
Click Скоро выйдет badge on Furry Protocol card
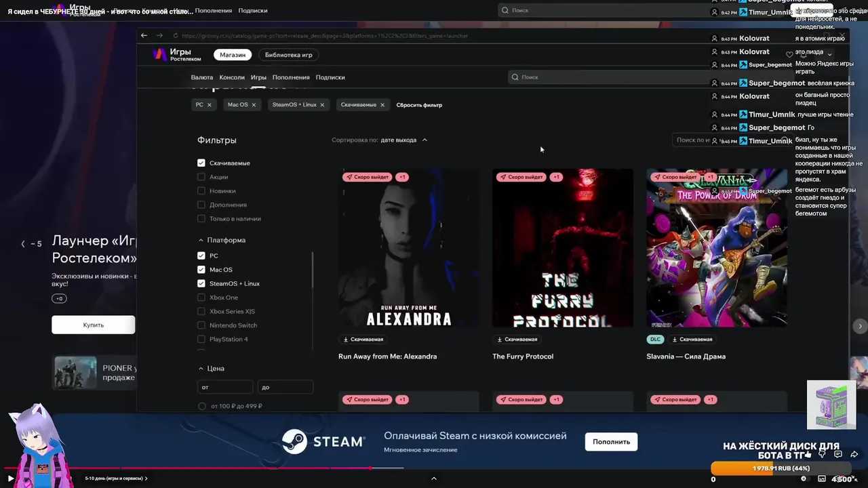click(x=521, y=177)
